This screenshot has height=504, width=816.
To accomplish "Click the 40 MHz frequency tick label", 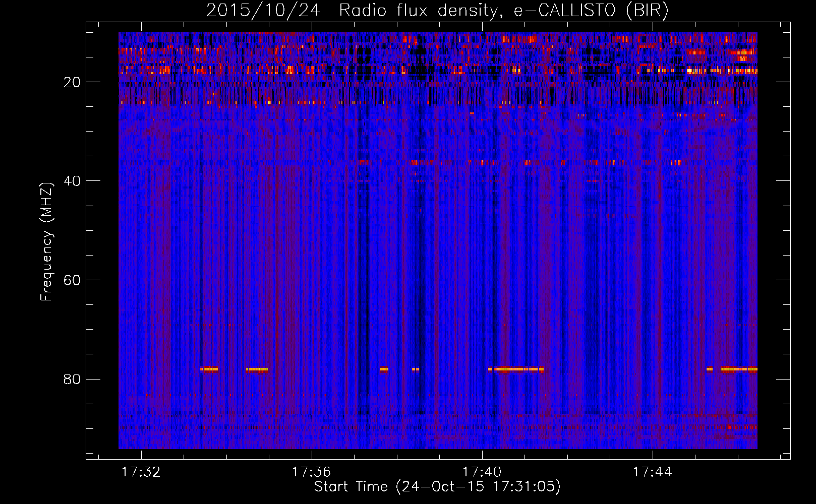I will point(72,181).
